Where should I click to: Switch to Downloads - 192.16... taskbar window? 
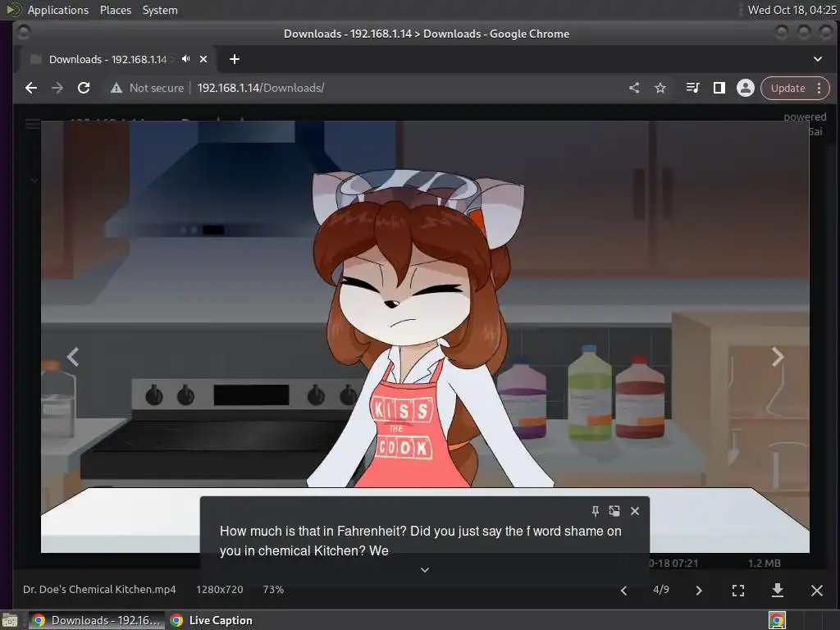(x=97, y=620)
